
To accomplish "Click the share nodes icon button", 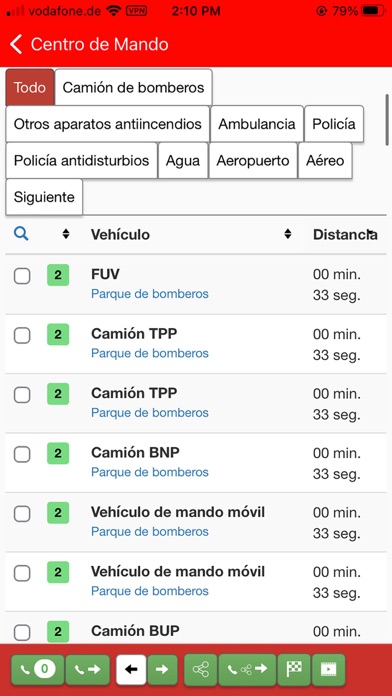I will [201, 669].
